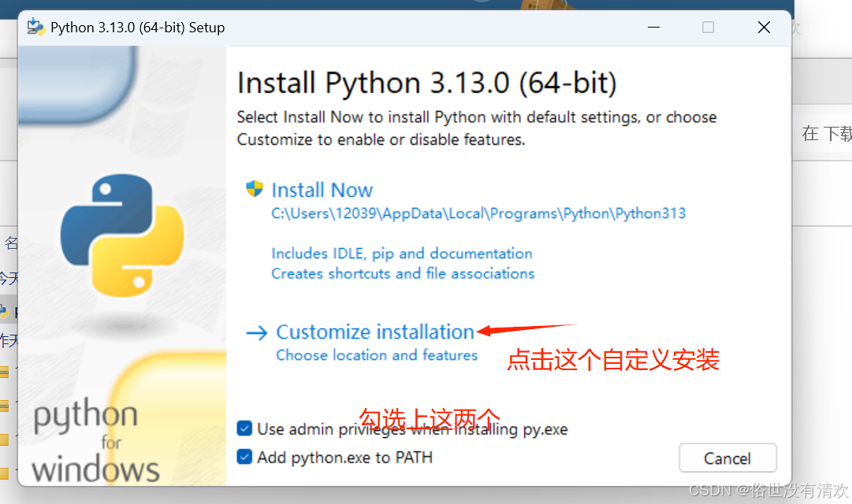
Task: Click the Customize installation arrow icon
Action: [256, 332]
